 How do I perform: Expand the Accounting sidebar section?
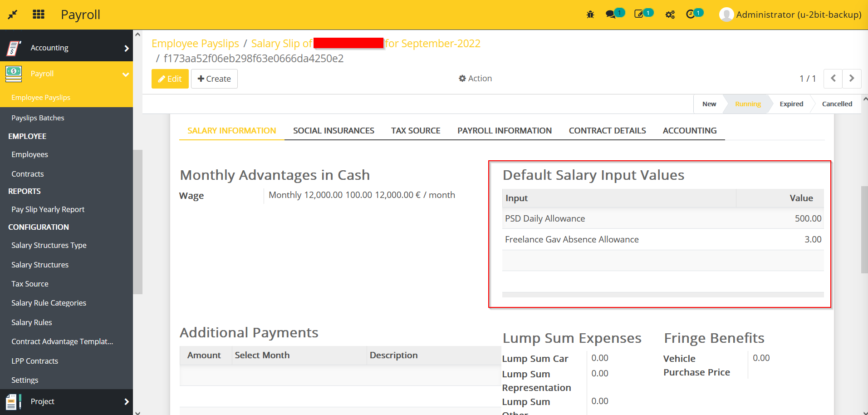click(x=126, y=48)
